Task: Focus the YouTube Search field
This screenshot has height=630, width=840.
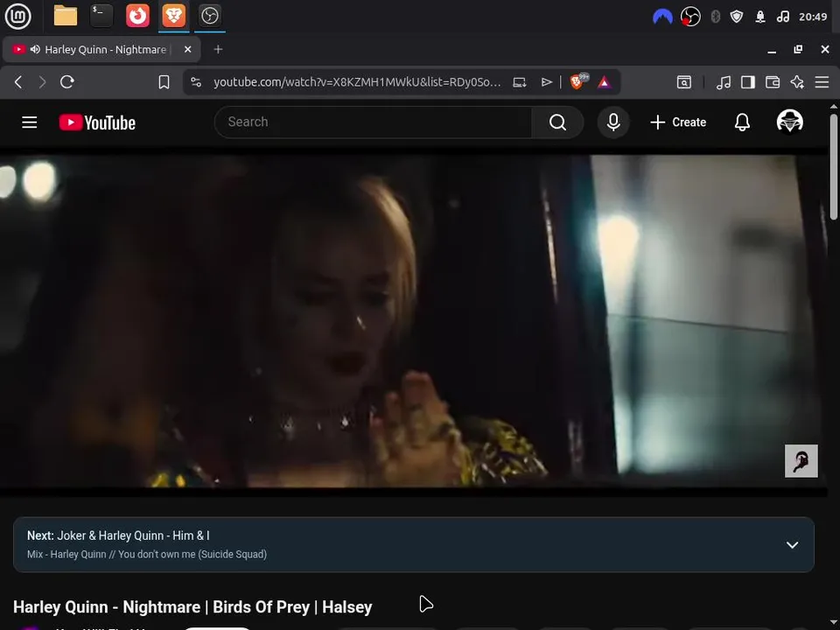Action: coord(374,122)
